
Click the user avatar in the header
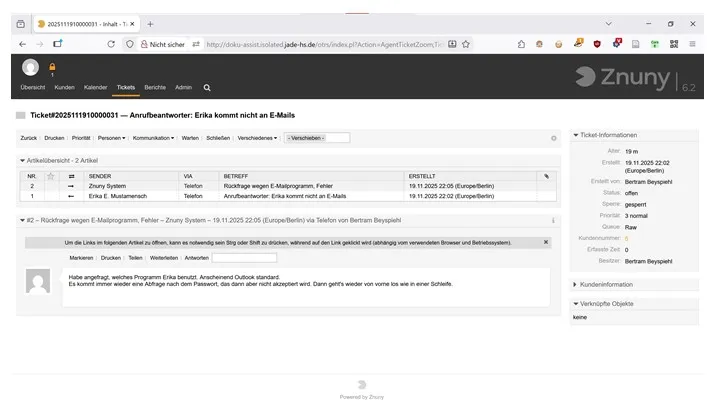(31, 67)
